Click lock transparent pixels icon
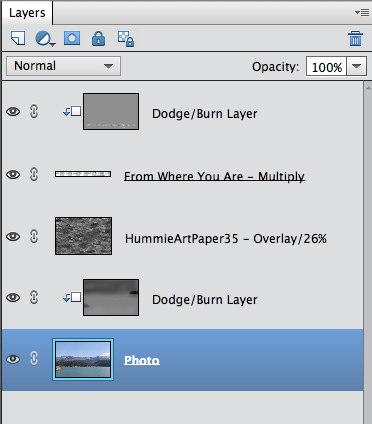The height and width of the screenshot is (424, 372). click(x=126, y=39)
